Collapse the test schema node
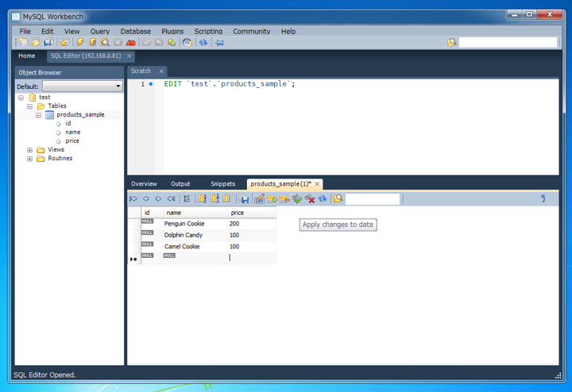The height and width of the screenshot is (392, 572). point(21,98)
